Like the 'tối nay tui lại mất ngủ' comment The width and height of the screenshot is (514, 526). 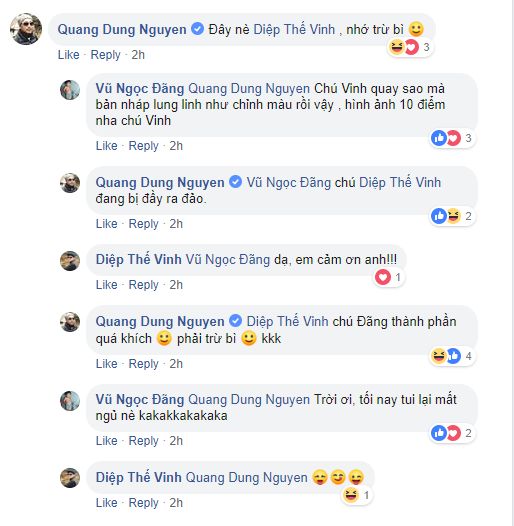(x=106, y=441)
